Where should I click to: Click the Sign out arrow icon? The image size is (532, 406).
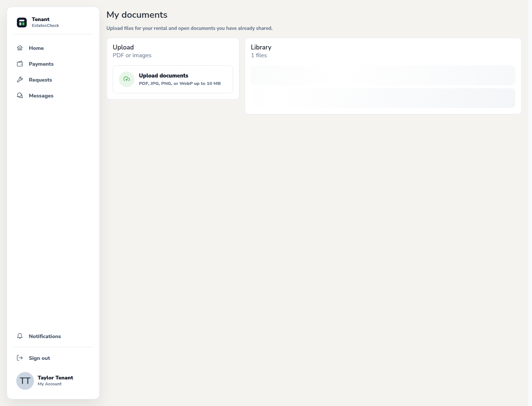[x=20, y=358]
